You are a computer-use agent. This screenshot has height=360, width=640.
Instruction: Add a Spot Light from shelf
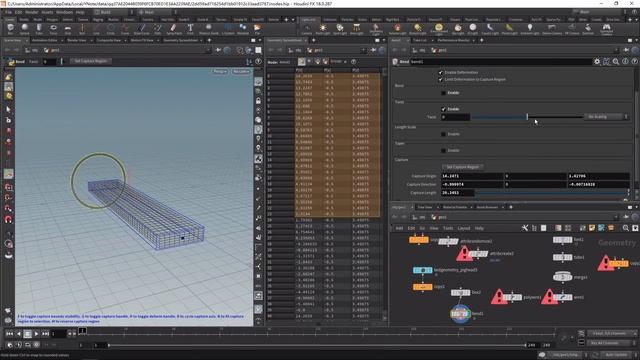coord(340,29)
